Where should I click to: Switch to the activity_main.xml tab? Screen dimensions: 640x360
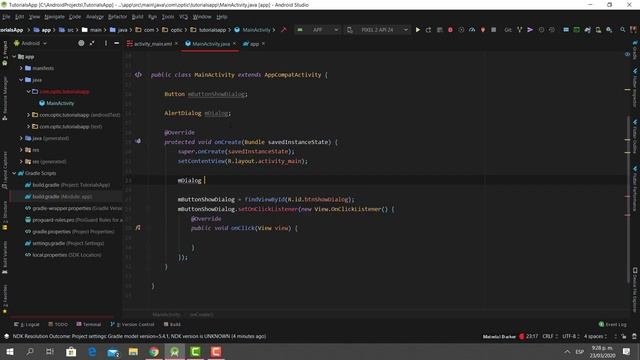[153, 44]
